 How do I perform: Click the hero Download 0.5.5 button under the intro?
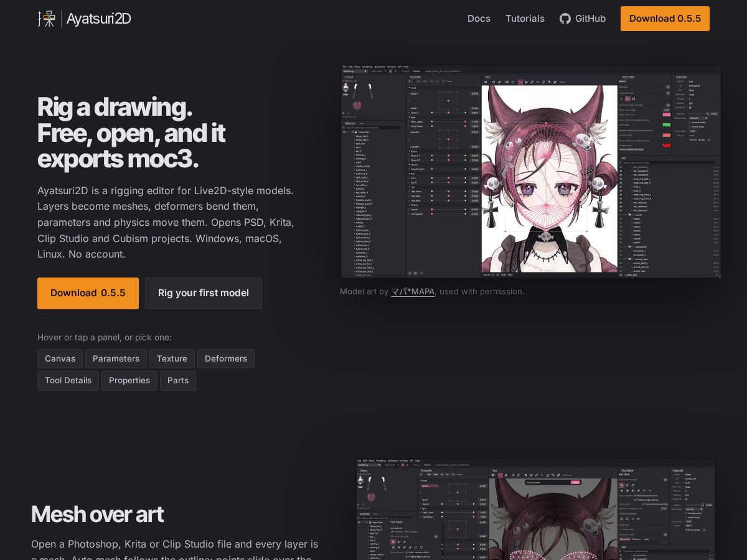point(88,293)
